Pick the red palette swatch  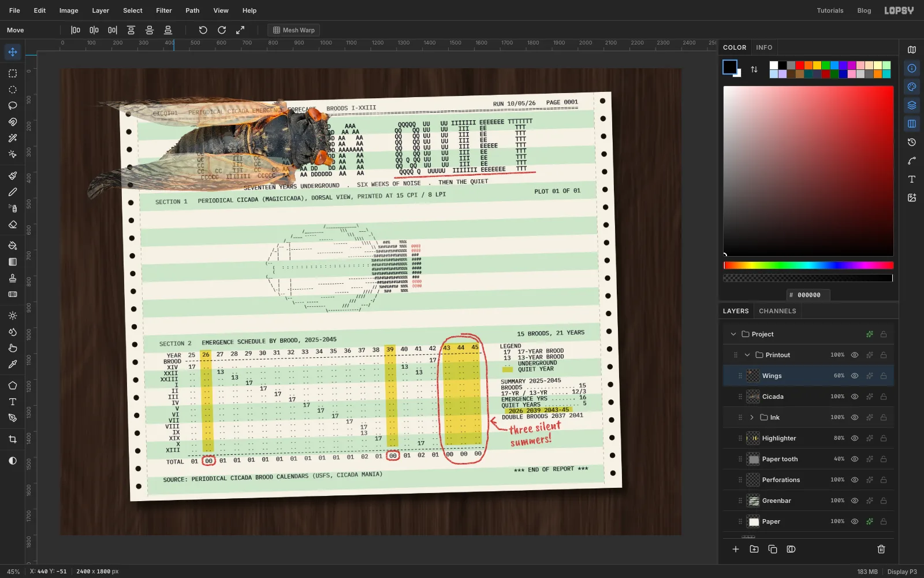pos(800,65)
